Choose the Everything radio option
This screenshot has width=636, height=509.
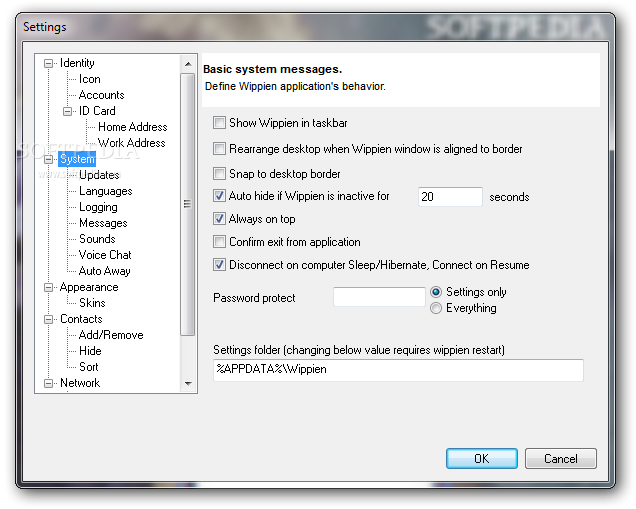click(x=436, y=308)
